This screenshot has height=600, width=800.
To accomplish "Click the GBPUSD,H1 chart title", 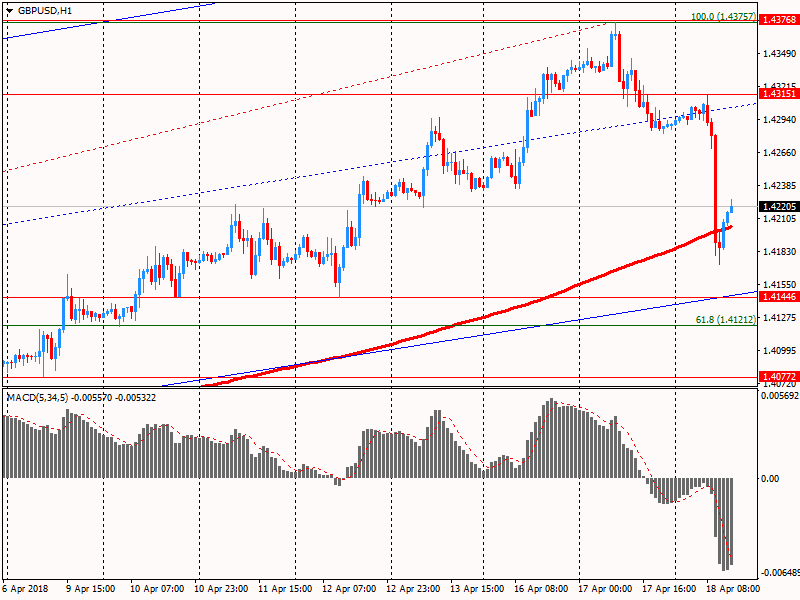I will tap(45, 10).
